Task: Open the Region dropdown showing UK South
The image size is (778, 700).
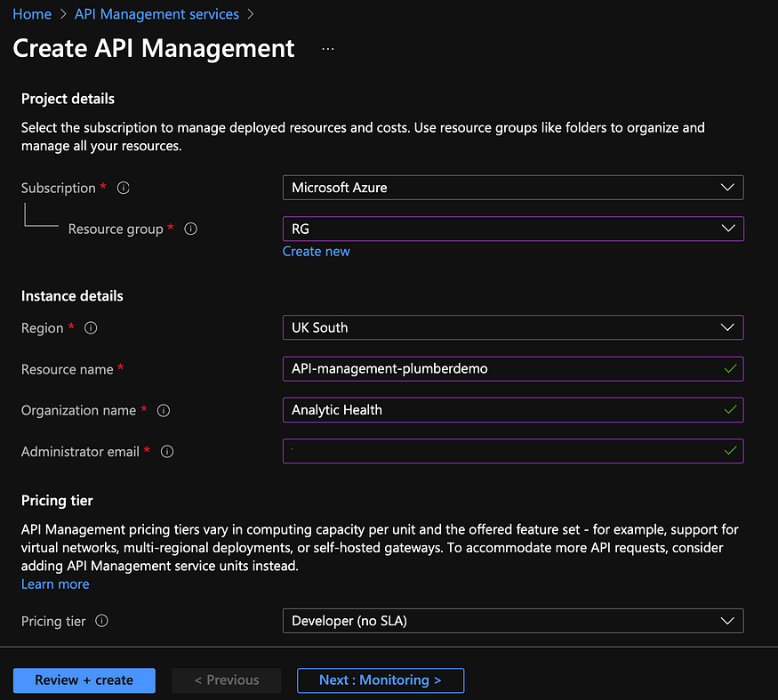Action: 512,327
